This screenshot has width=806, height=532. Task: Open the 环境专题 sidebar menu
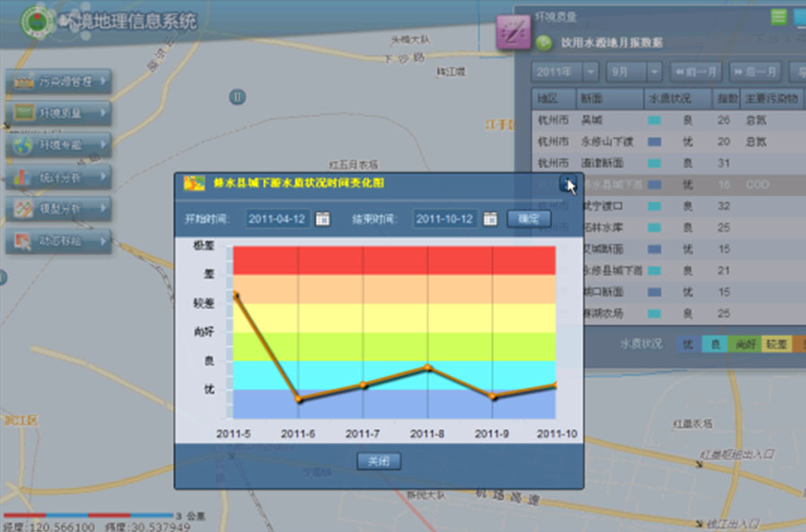point(58,145)
